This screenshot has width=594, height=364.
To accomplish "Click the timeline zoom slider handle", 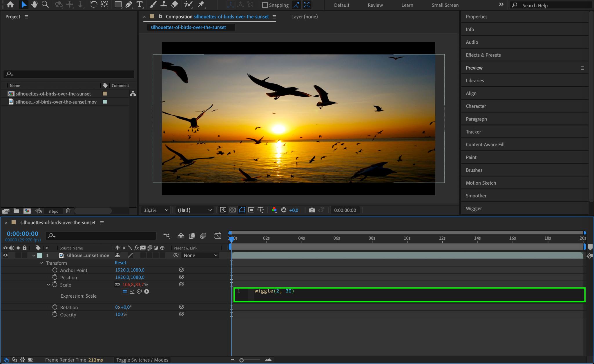I will pyautogui.click(x=241, y=360).
